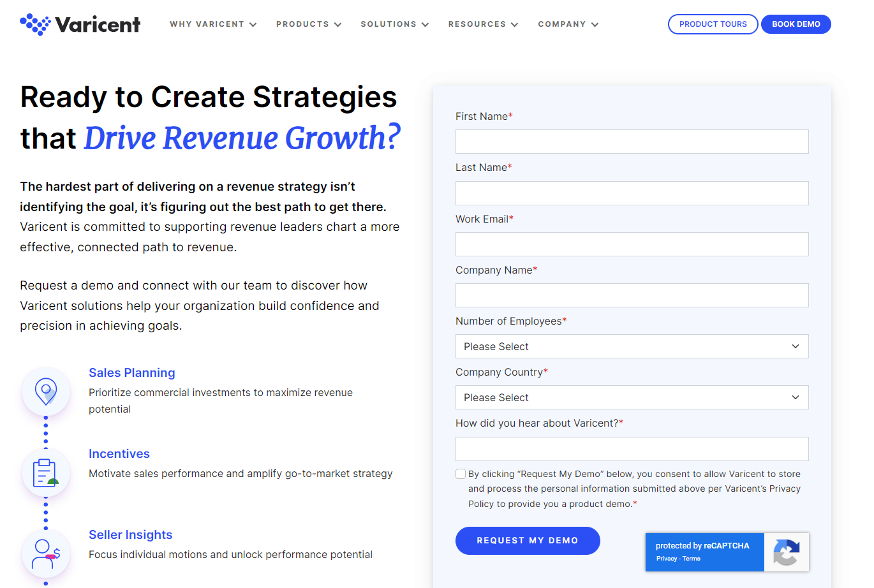Screen dimensions: 874x588
Task: Open the Sales Planning link
Action: 131,372
